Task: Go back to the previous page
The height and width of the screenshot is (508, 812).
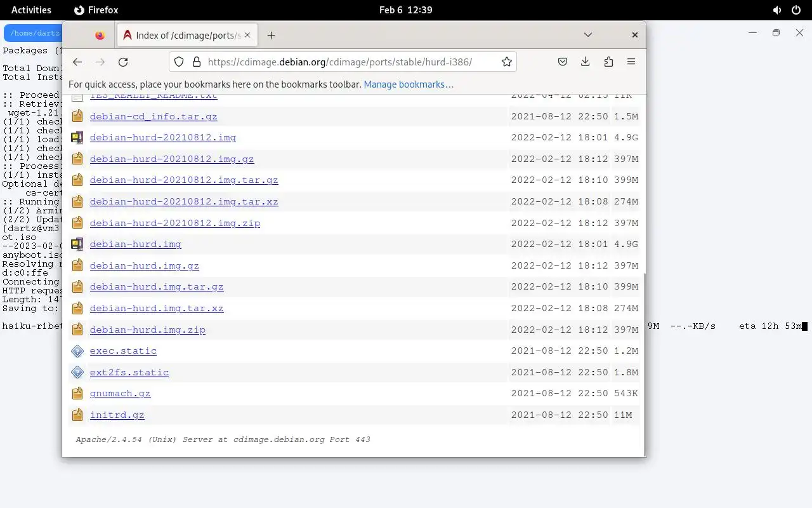Action: (x=77, y=62)
